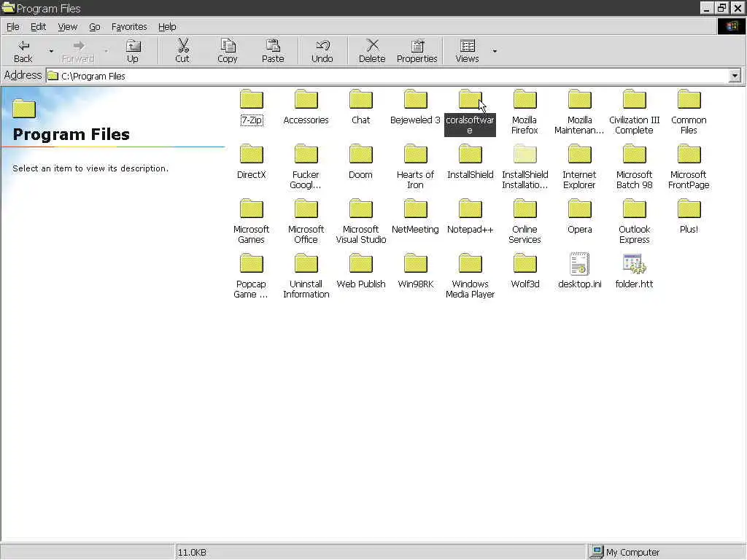Select the Bejeweled 3 folder

pyautogui.click(x=415, y=107)
